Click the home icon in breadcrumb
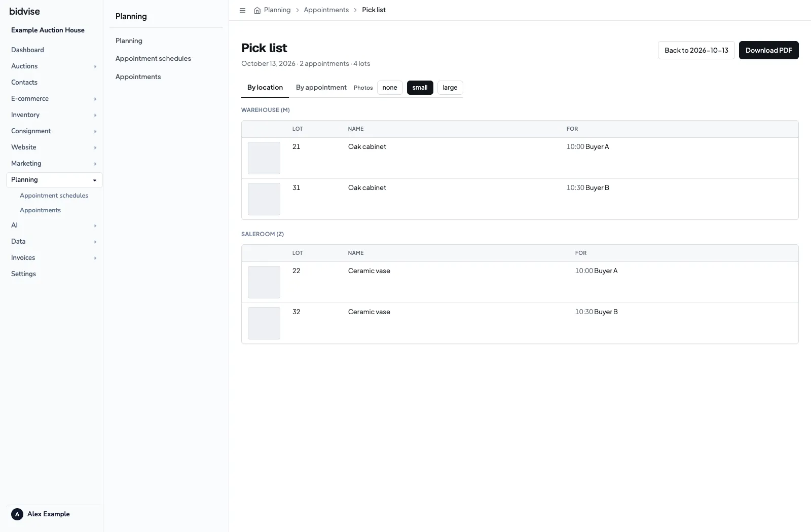This screenshot has height=532, width=811. (x=257, y=10)
